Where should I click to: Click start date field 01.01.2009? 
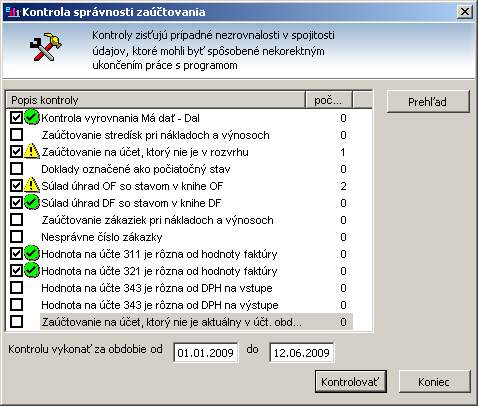click(x=206, y=353)
